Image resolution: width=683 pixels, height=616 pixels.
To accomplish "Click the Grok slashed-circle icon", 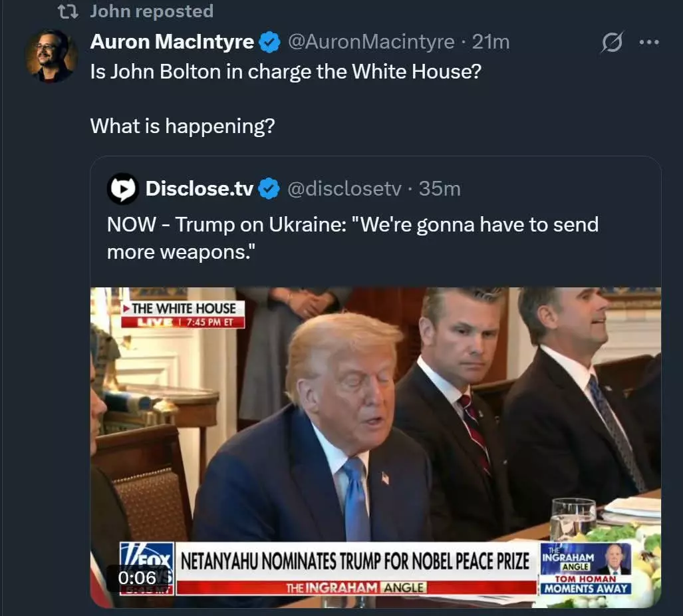I will coord(612,43).
